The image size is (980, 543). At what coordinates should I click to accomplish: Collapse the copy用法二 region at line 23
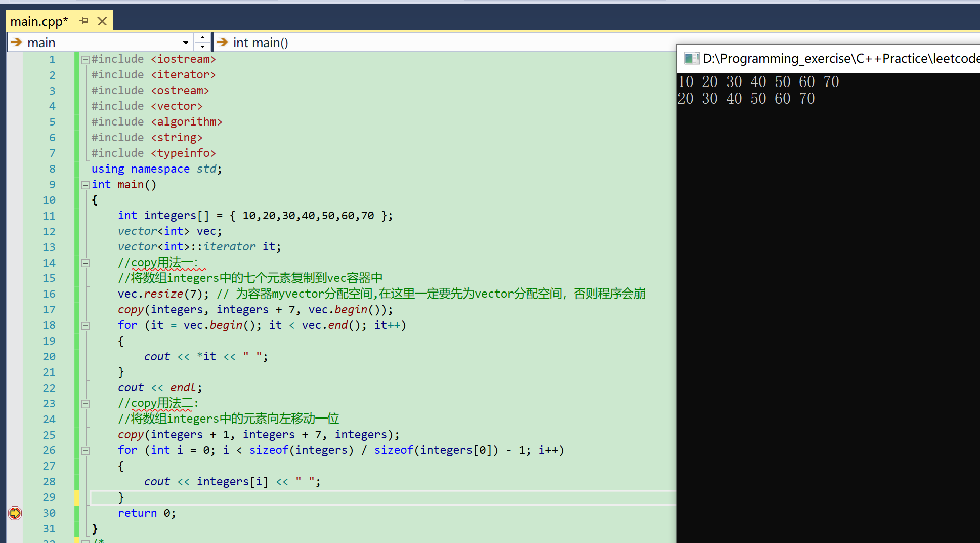[x=85, y=403]
